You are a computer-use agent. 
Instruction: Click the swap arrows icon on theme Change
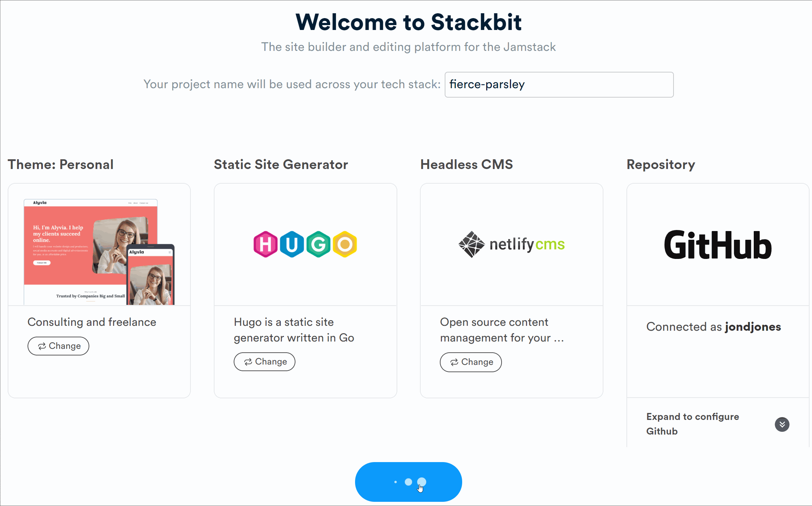(x=42, y=346)
